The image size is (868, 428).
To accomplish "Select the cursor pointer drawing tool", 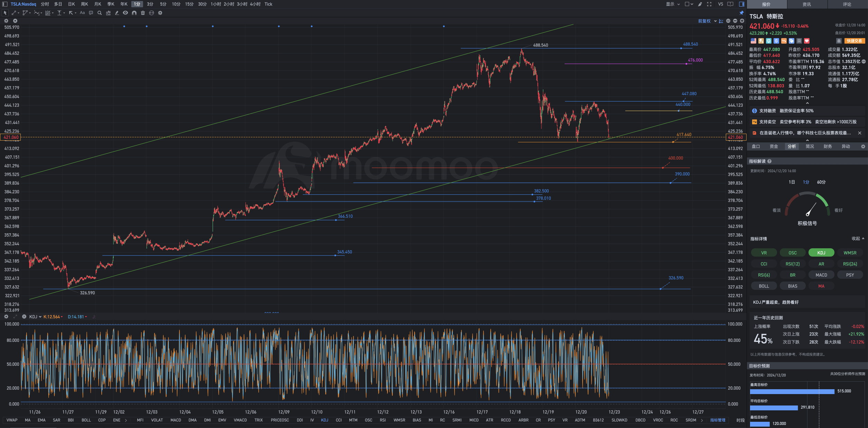I will (x=5, y=13).
